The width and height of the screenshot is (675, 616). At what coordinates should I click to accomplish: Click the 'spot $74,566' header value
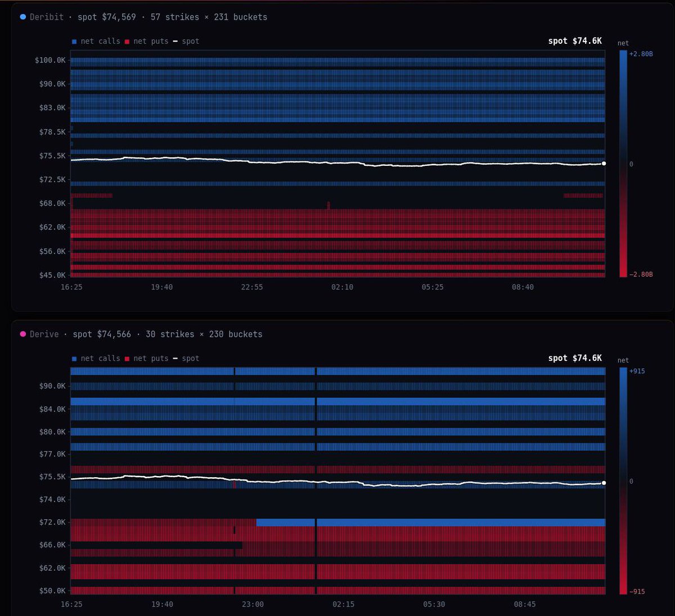coord(102,334)
